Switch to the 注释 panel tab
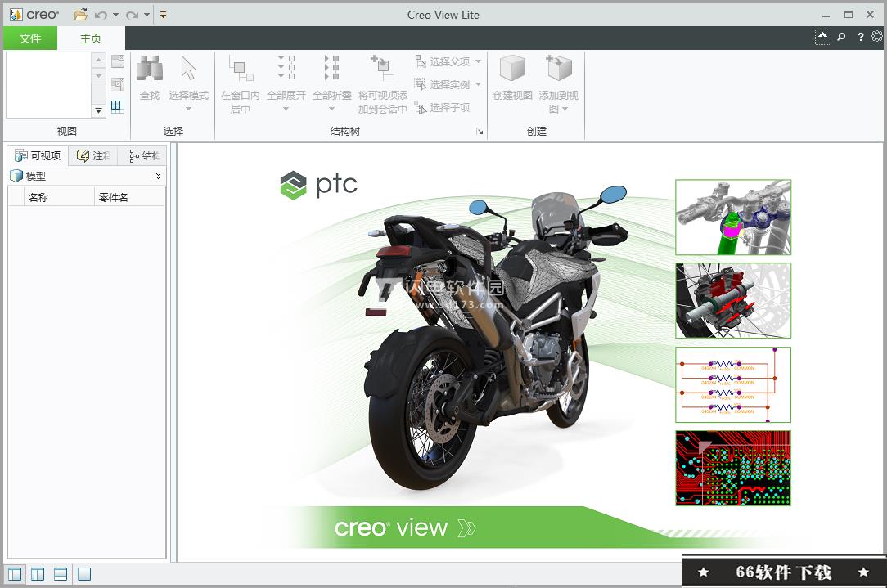Viewport: 887px width, 588px height. [x=93, y=155]
